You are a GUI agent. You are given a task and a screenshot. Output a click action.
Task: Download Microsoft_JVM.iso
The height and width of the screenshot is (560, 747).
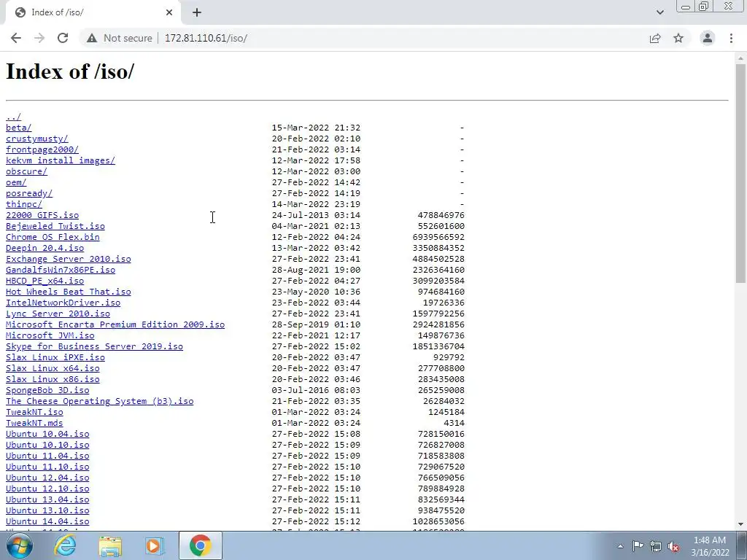point(50,335)
